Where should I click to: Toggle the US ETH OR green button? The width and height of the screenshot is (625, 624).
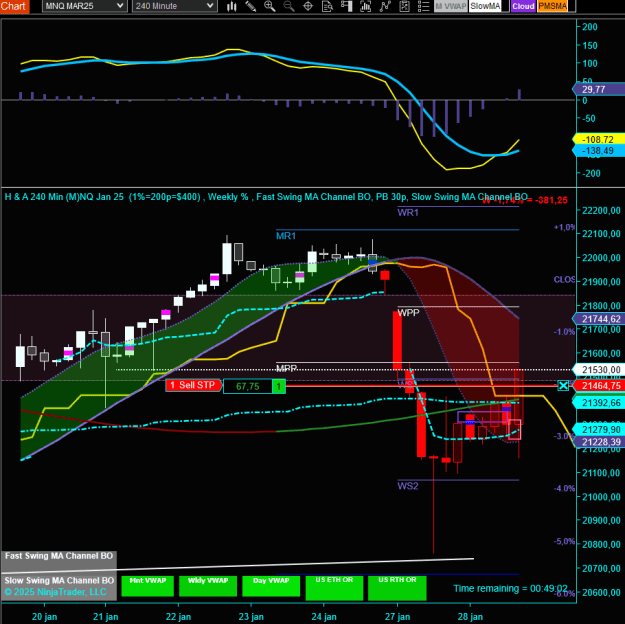click(x=334, y=588)
